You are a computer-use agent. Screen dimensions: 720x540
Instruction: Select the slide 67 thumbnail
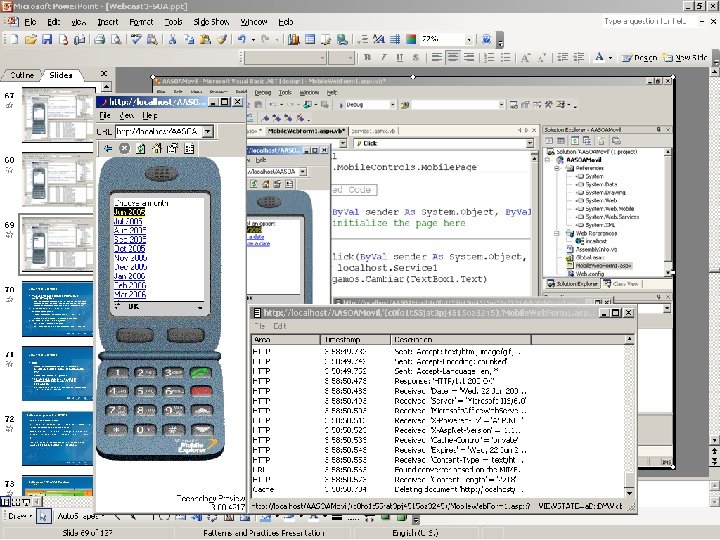coord(57,114)
